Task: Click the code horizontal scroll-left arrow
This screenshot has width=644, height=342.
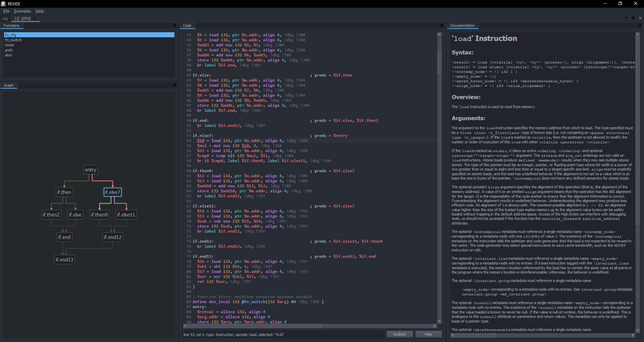Action: point(185,326)
